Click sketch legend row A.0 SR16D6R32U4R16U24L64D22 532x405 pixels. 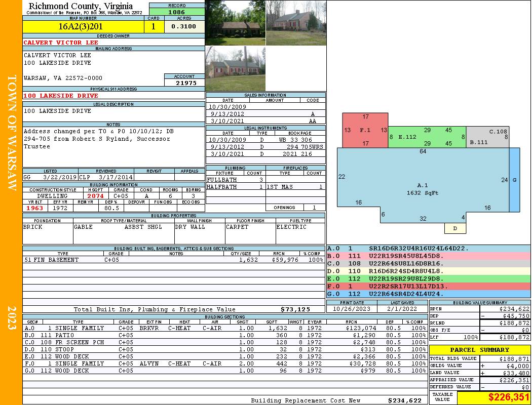point(429,249)
